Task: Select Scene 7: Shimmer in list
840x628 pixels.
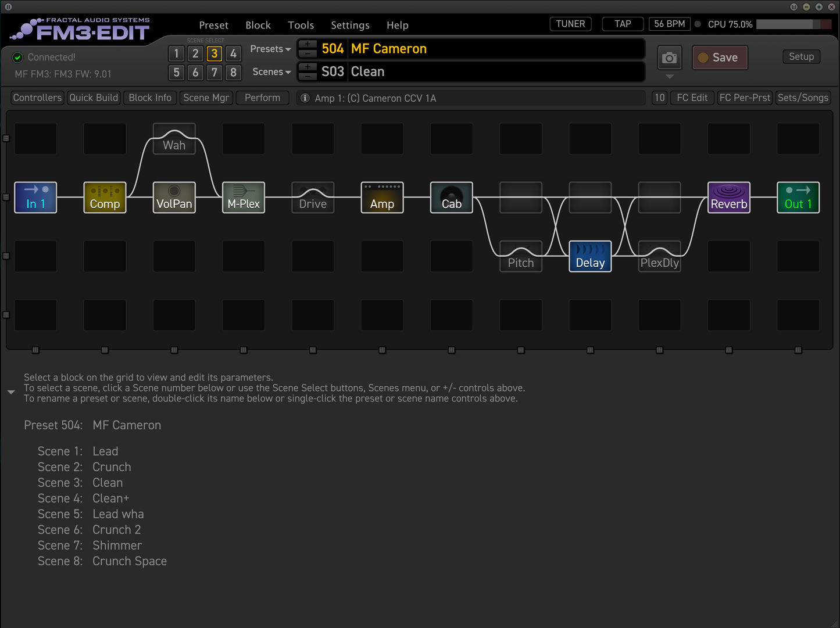Action: (90, 546)
